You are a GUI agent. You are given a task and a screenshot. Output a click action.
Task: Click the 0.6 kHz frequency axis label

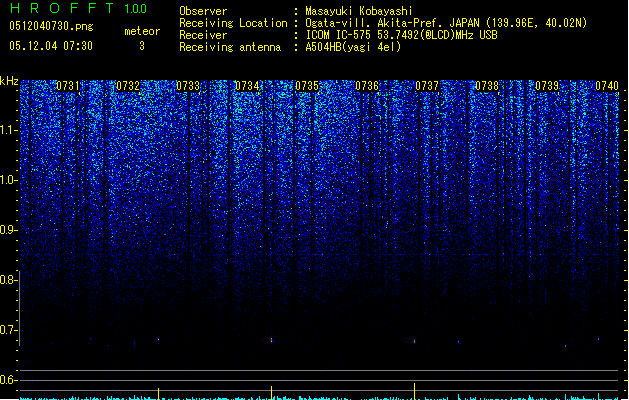8,380
